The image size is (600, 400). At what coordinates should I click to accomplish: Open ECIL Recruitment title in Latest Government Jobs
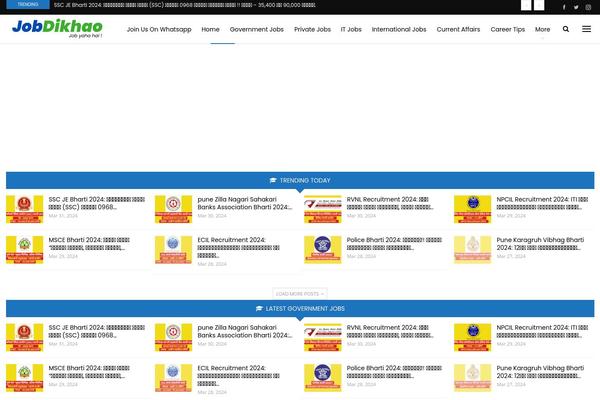tap(238, 376)
